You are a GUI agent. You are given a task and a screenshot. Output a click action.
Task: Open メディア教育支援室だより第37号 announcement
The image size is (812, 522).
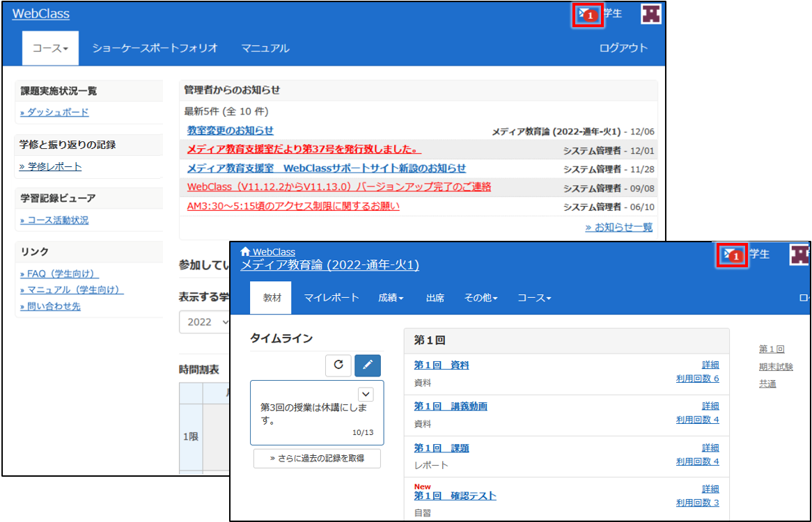(304, 149)
